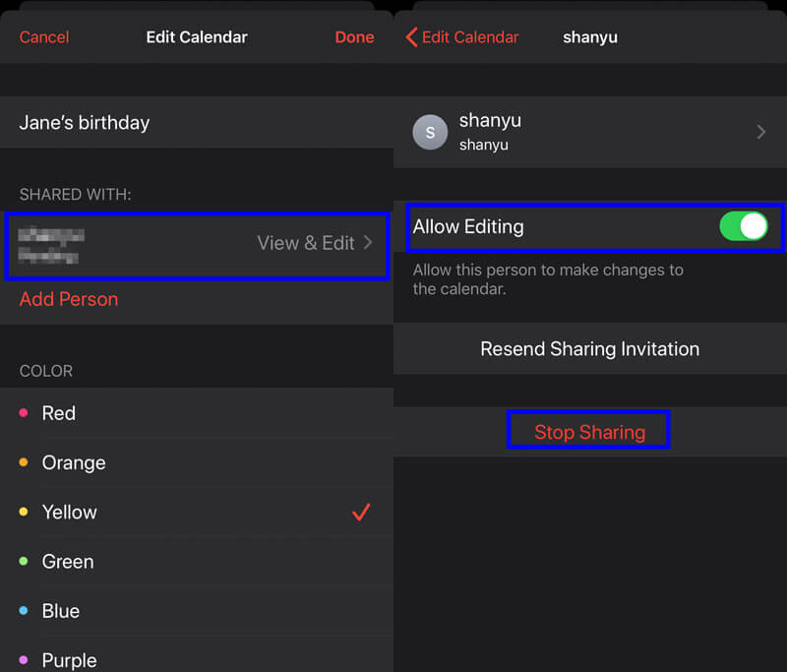Tap the yellow color dot
787x672 pixels.
23,512
